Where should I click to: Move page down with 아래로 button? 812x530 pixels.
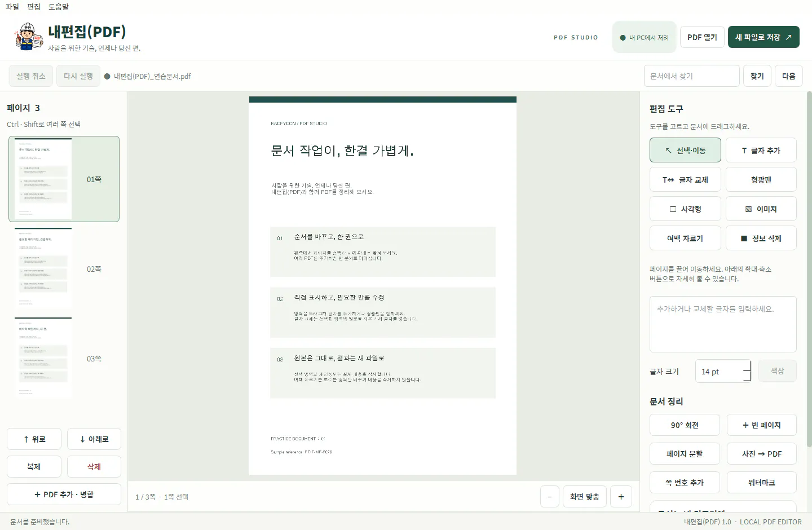coord(94,439)
